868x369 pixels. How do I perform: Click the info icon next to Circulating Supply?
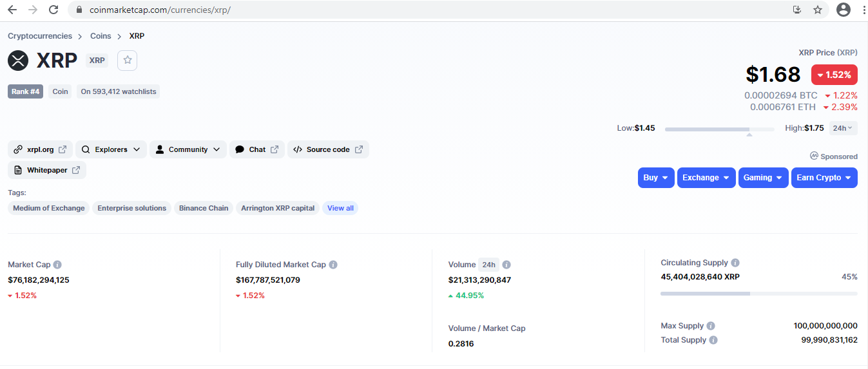coord(735,263)
